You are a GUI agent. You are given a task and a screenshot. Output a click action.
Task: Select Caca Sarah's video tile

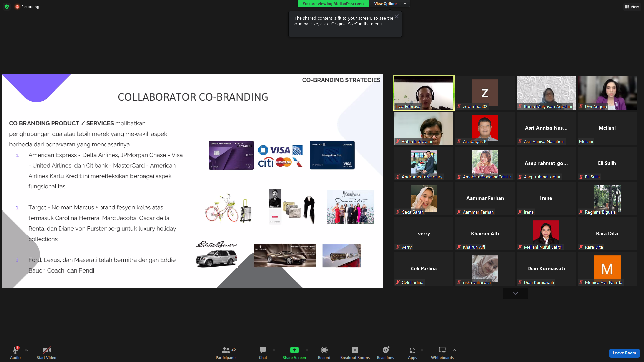[x=424, y=198]
